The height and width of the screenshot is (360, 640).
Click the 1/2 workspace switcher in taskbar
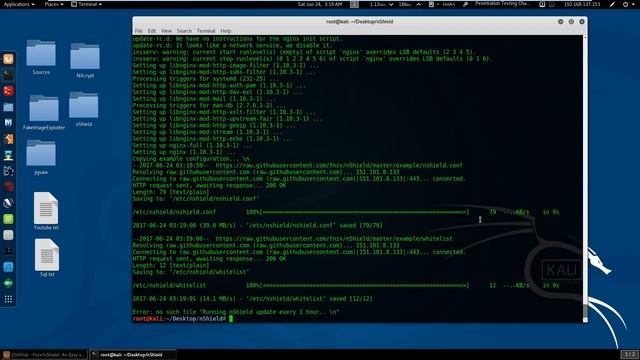click(x=629, y=354)
